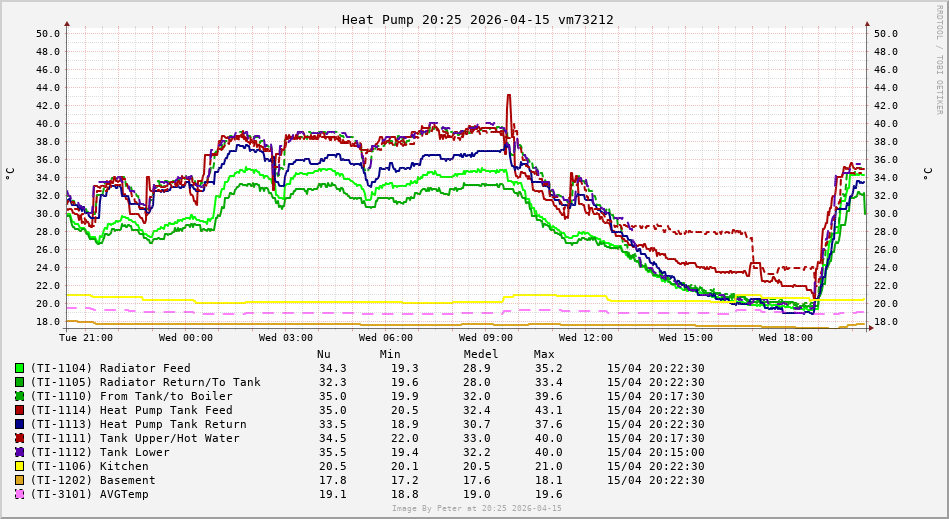949x519 pixels.
Task: Click the 'Max' column header
Action: [544, 354]
